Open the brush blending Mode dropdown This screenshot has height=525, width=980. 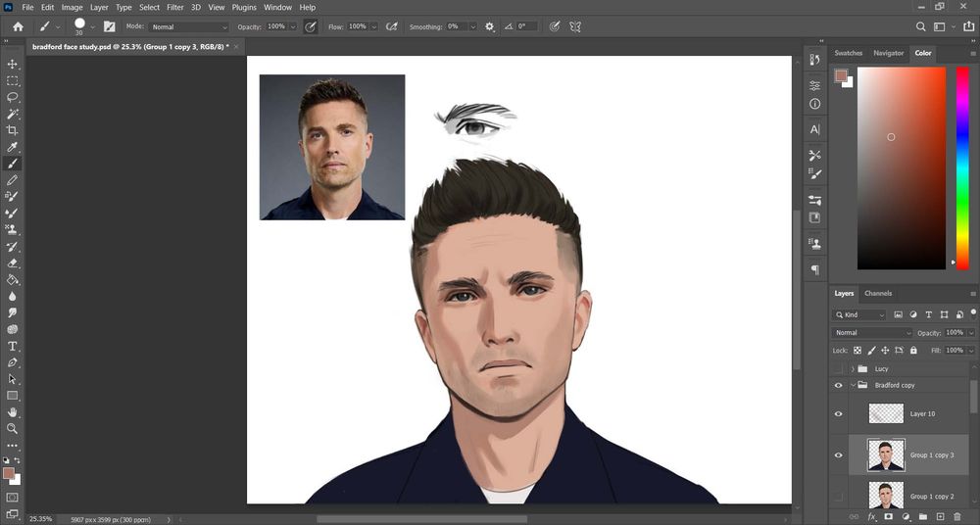(x=189, y=26)
